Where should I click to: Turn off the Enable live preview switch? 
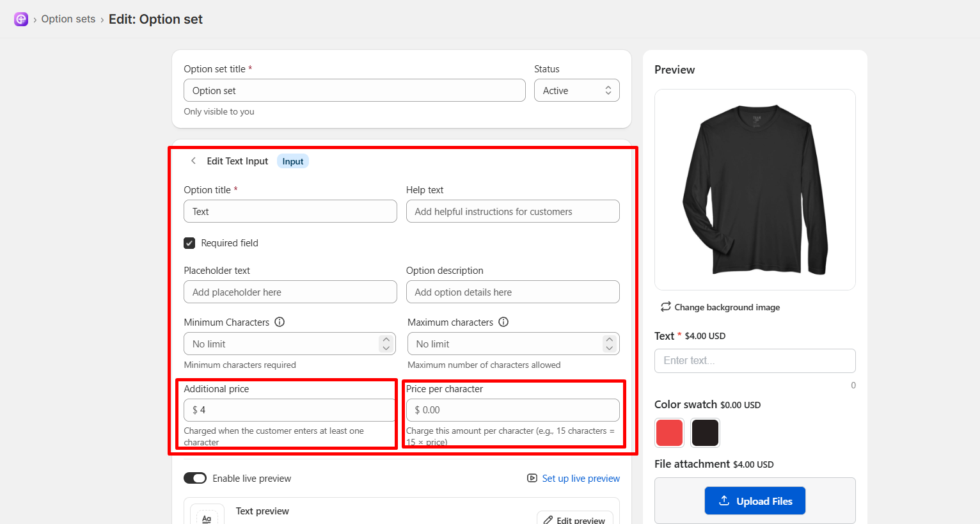pos(195,478)
